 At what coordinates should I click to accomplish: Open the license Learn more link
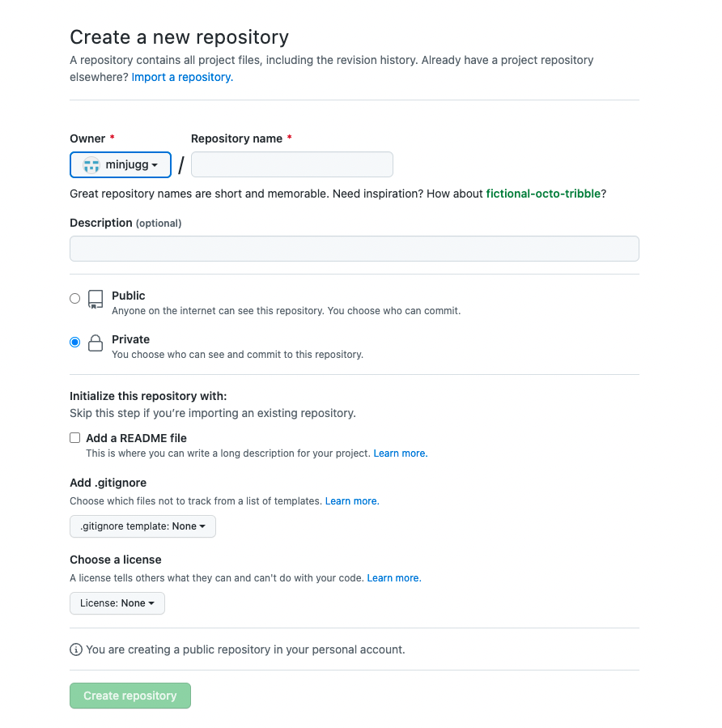[x=394, y=578]
